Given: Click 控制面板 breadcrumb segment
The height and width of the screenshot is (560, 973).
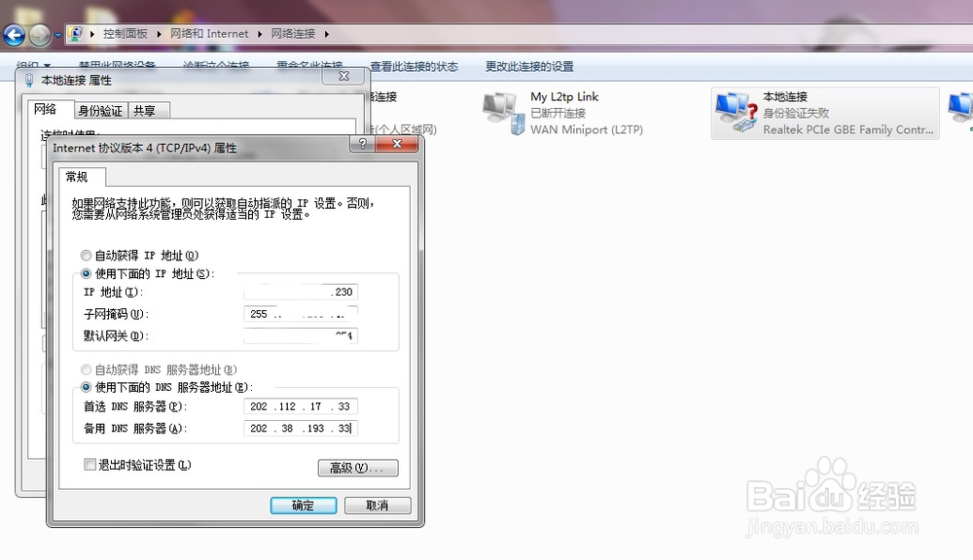Looking at the screenshot, I should tap(126, 33).
